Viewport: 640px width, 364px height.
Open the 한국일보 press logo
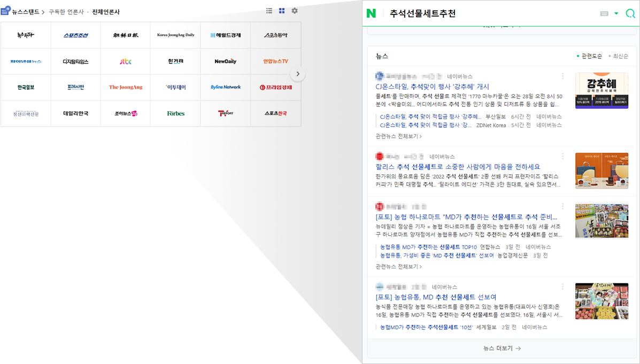point(26,87)
